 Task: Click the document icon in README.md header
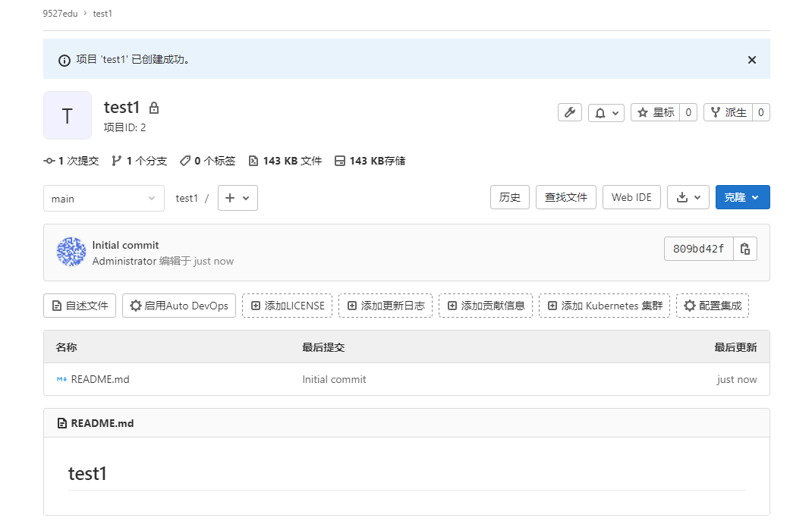[62, 423]
